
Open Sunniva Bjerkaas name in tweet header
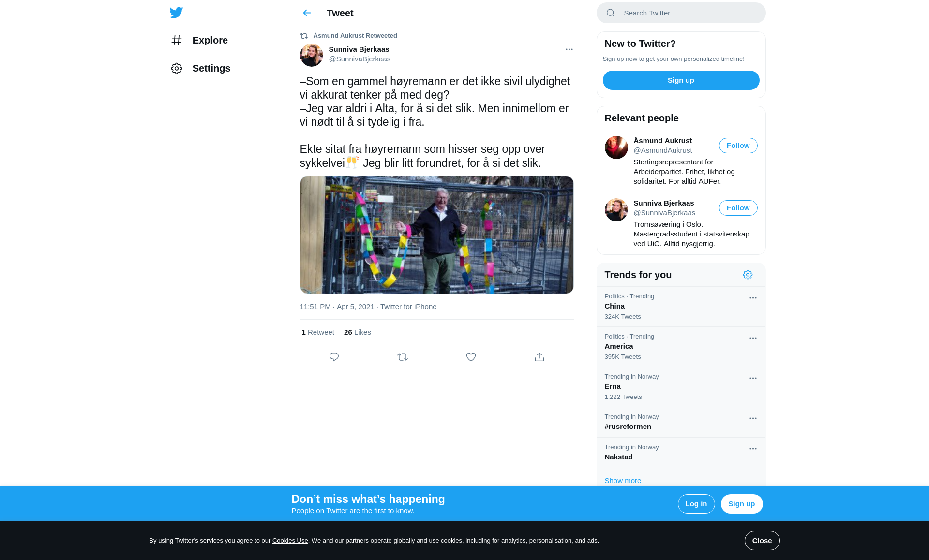pos(359,49)
